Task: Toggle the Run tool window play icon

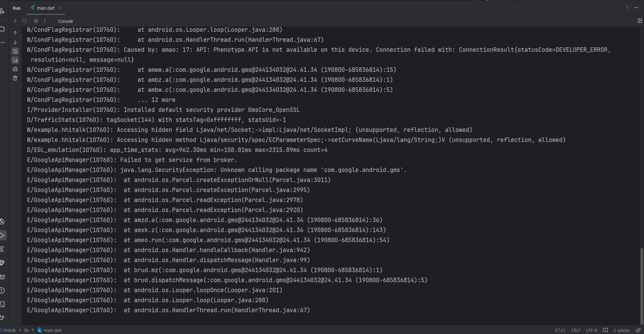Action: [2, 235]
